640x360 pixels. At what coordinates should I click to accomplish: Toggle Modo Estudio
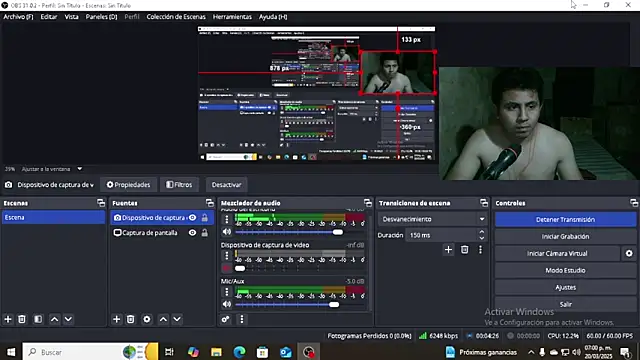click(x=565, y=271)
